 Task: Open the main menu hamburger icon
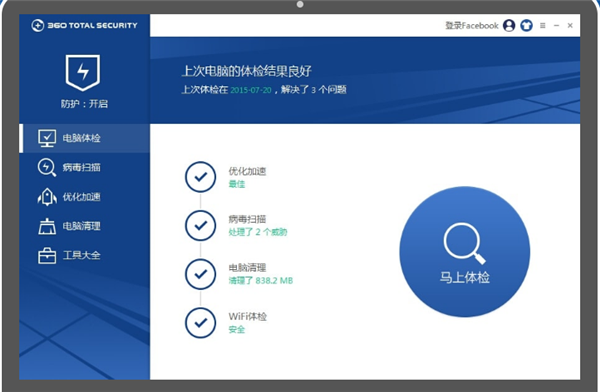click(543, 26)
